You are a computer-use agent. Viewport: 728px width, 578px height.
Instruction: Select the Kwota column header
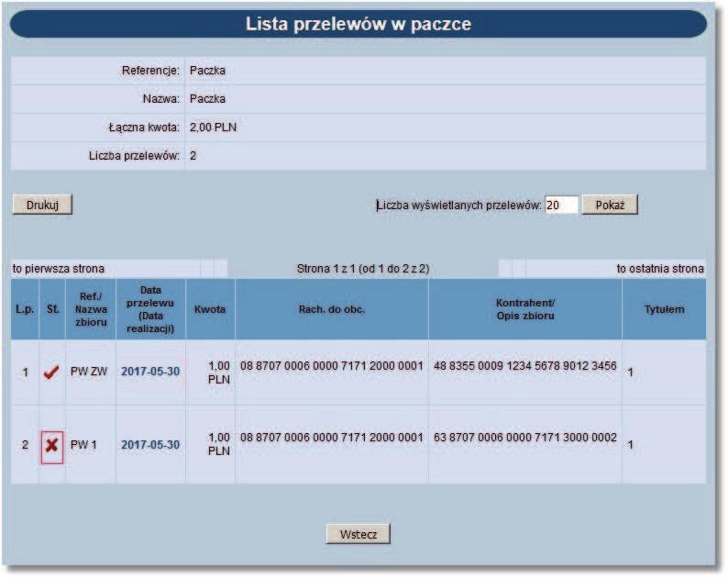(210, 309)
